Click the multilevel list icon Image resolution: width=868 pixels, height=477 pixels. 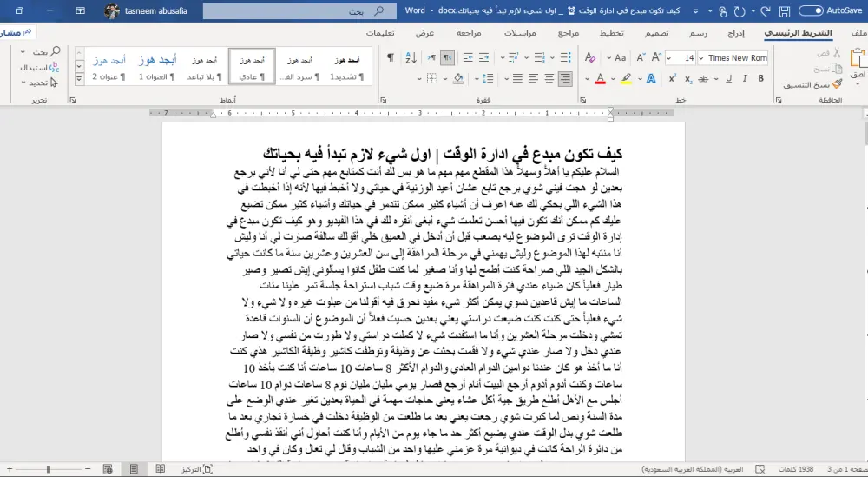(x=513, y=57)
